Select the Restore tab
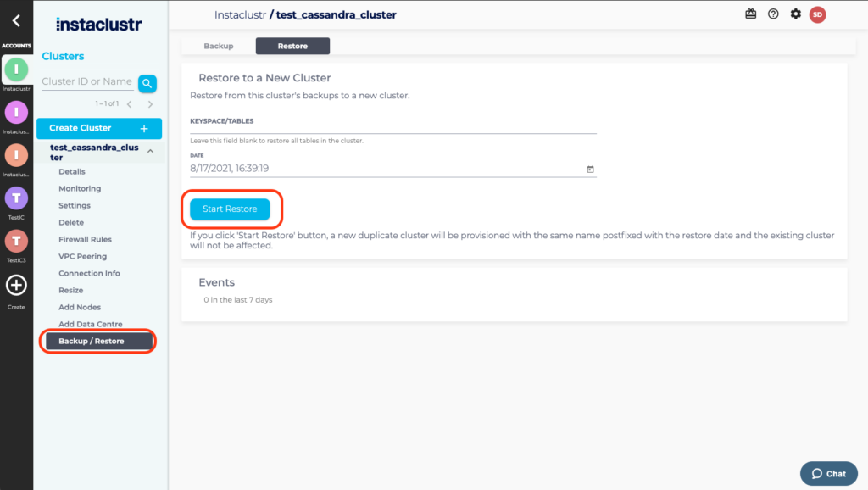 [292, 46]
